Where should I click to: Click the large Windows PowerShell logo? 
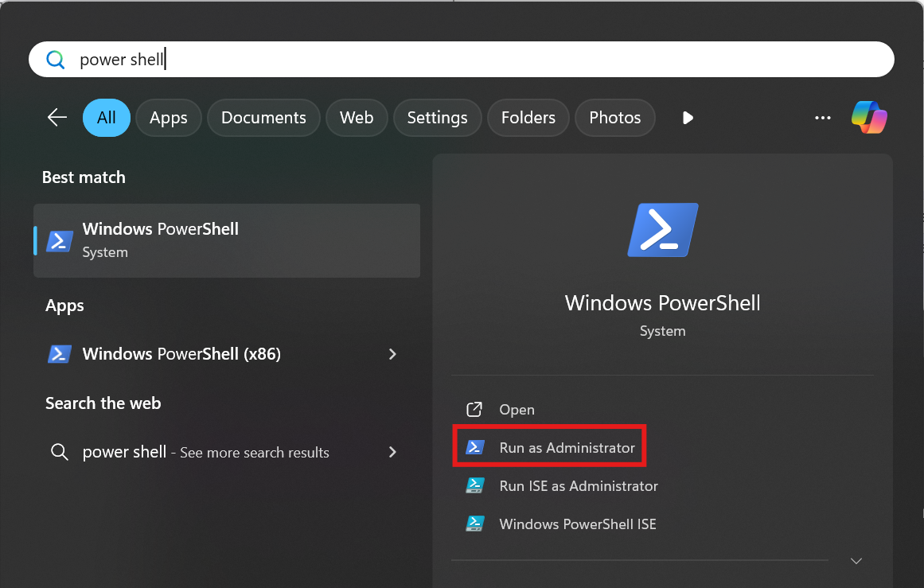click(x=663, y=231)
